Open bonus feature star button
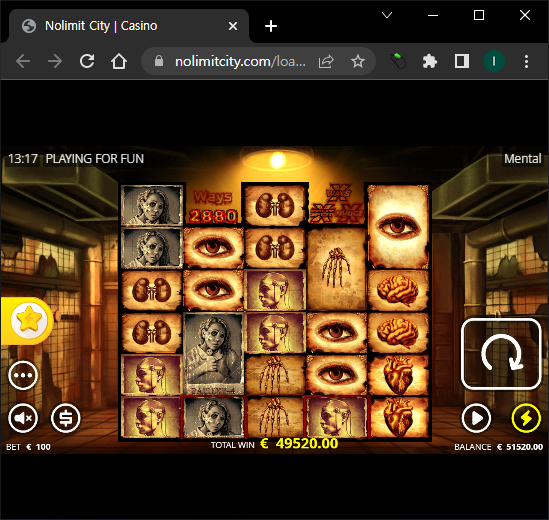This screenshot has width=549, height=520. click(29, 320)
